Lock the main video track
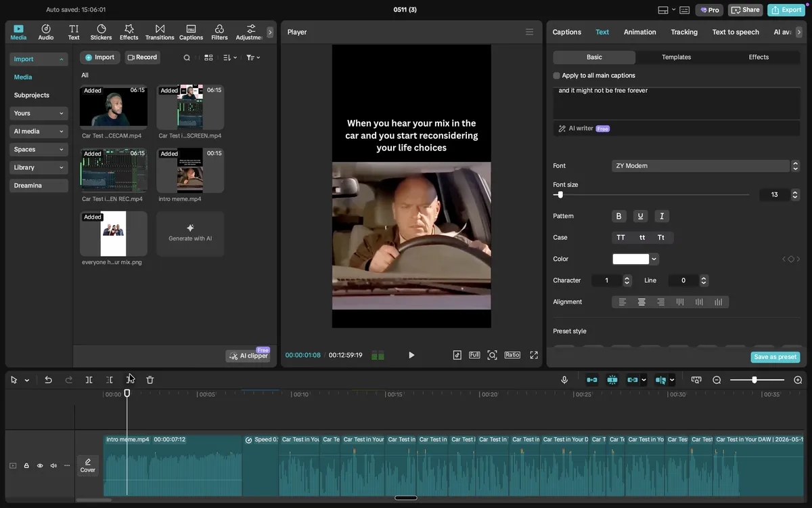Screen dimensions: 812x508 coord(26,465)
